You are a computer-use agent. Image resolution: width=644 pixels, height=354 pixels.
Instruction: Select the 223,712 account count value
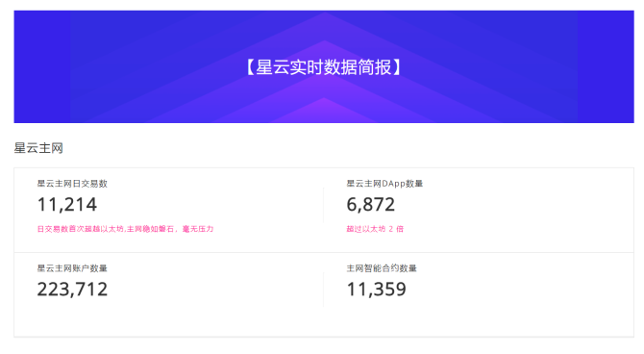pos(72,290)
